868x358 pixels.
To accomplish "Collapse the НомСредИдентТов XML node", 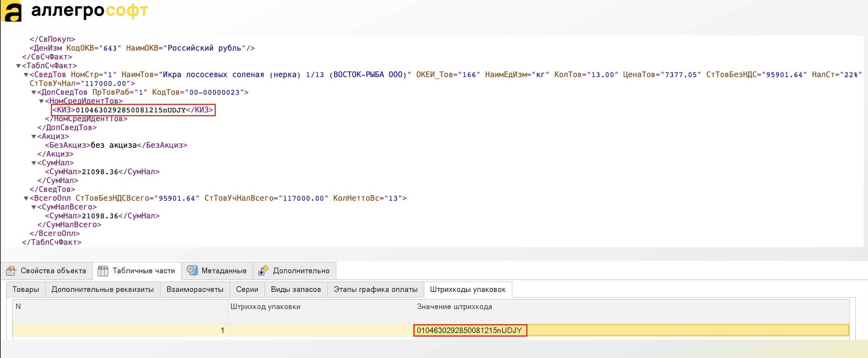I will [x=41, y=101].
